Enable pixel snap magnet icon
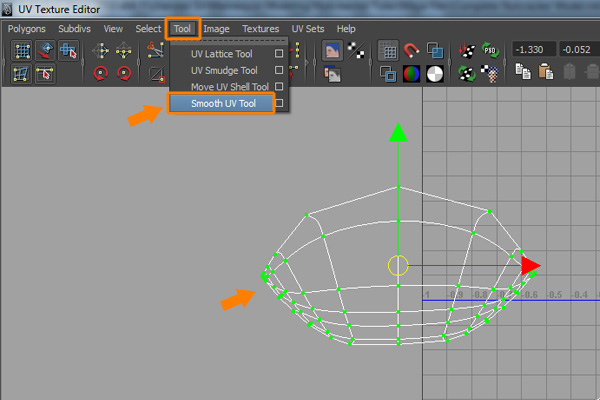The image size is (600, 400). coord(411,51)
